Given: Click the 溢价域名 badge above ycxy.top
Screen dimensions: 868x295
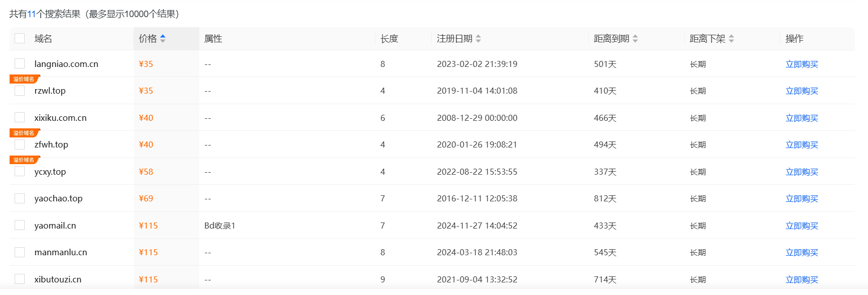Looking at the screenshot, I should click(24, 160).
